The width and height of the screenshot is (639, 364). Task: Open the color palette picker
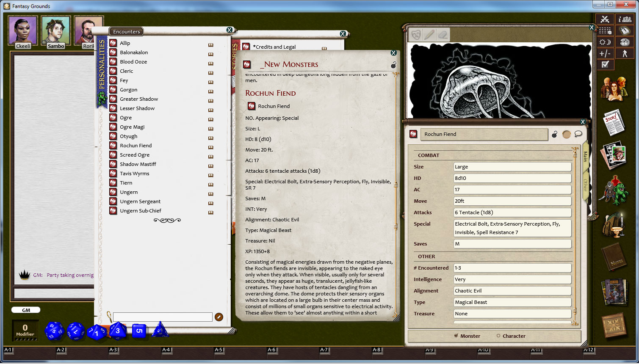pyautogui.click(x=625, y=41)
